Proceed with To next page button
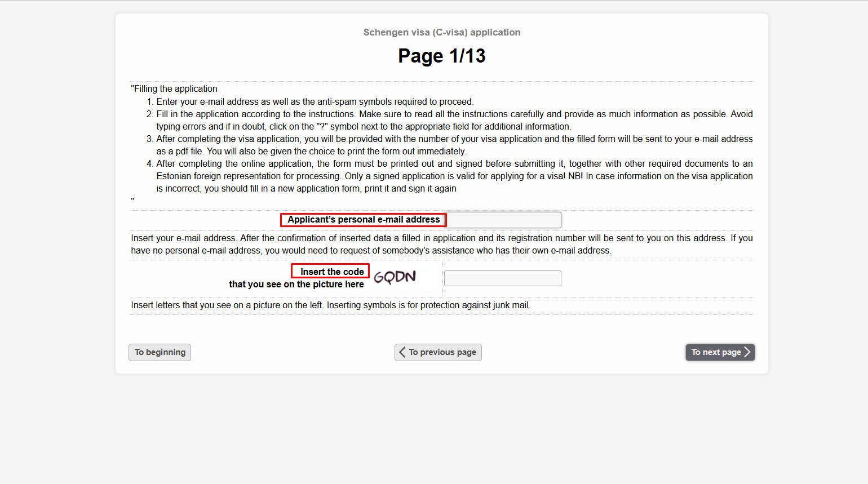Screen dimensions: 868x484 coord(720,352)
